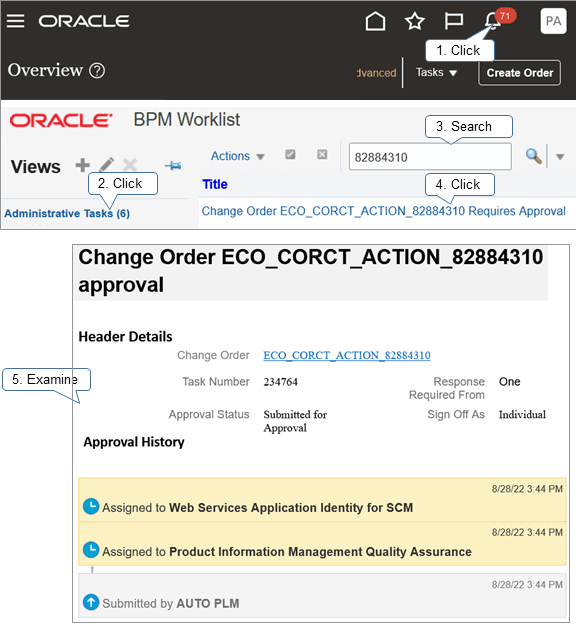Click the approve checkmark toolbar icon
Screen dimensions: 576x624
coord(290,154)
